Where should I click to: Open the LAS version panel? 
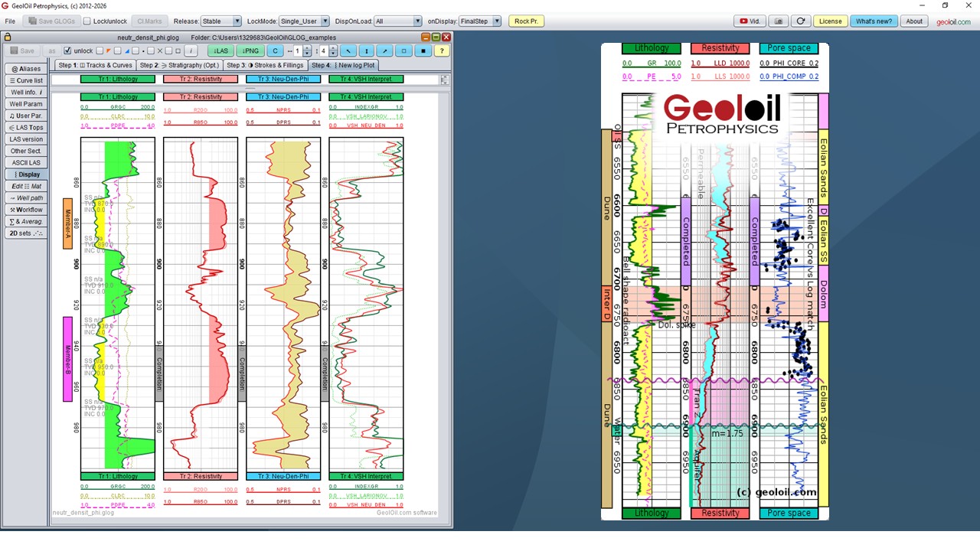click(x=26, y=139)
